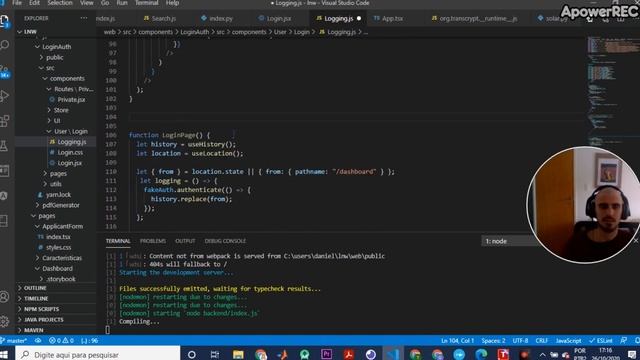Open Adobe Premiere from the taskbar

pos(326,354)
